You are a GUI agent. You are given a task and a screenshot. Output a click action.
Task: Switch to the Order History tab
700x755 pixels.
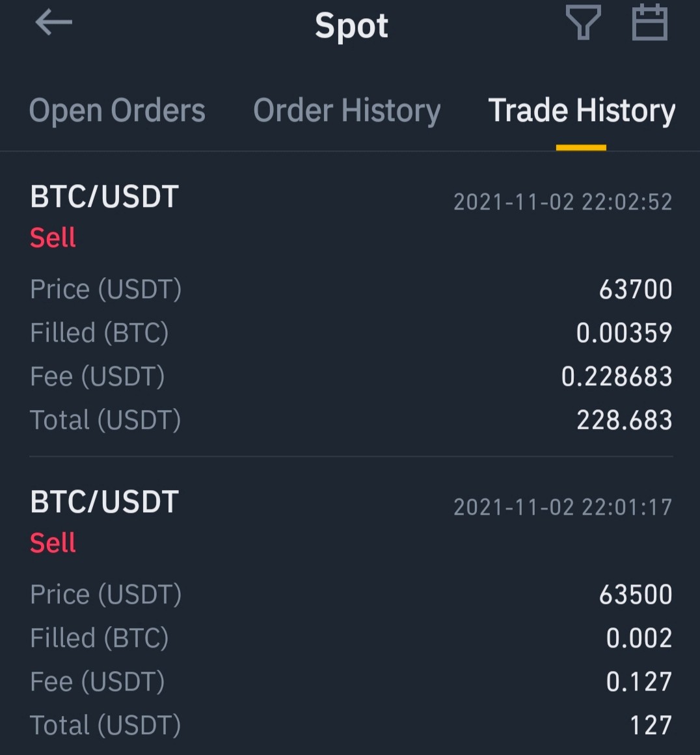coord(347,111)
